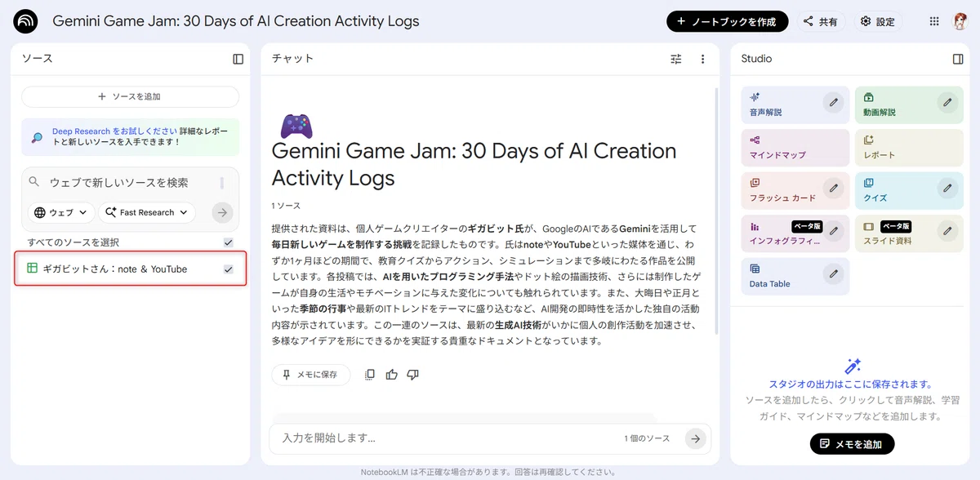This screenshot has height=480, width=980.
Task: Toggle the すべてのソースを選択 checkbox
Action: pyautogui.click(x=228, y=242)
